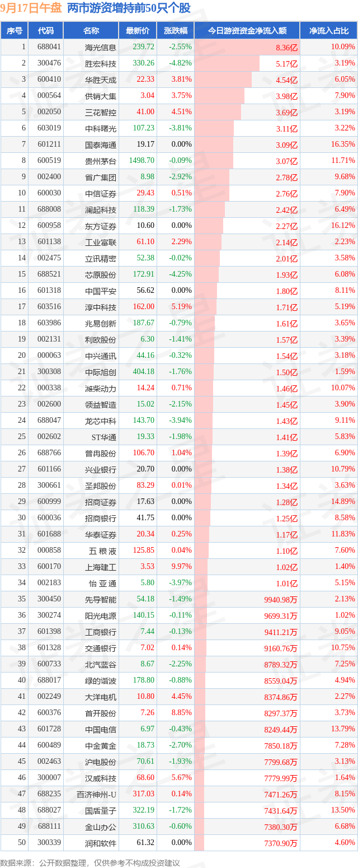Screen dimensions: 358x868
Task: Click stock name 绿的谐波
Action: click(x=101, y=681)
